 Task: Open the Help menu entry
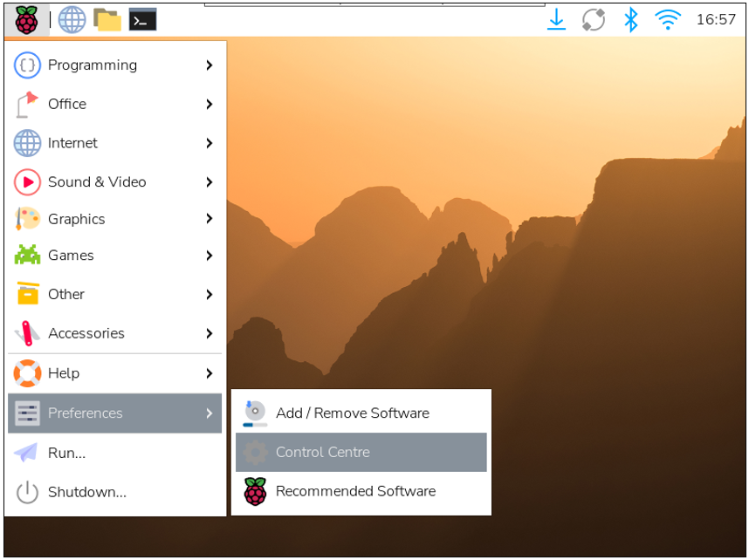click(x=114, y=373)
